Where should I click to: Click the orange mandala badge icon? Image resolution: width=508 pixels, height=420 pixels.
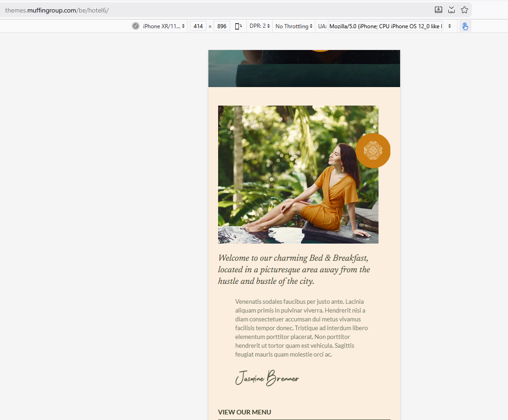tap(373, 150)
